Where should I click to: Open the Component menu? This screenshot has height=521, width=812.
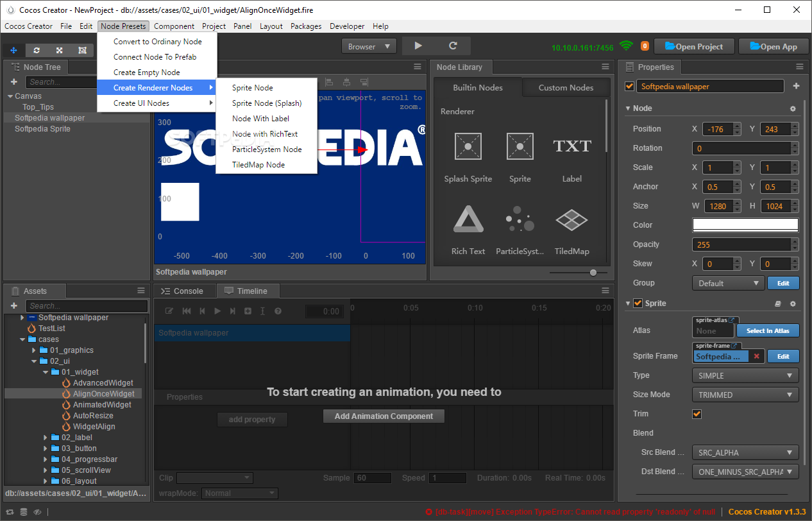pos(174,26)
